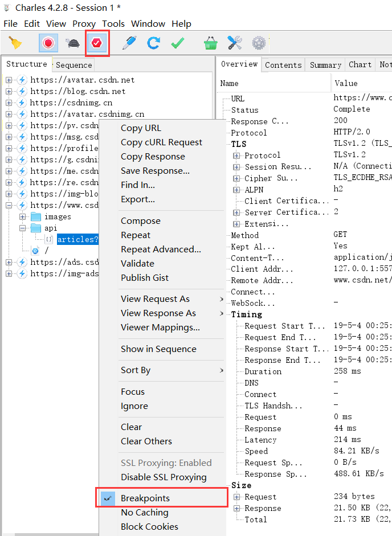This screenshot has height=536, width=392.
Task: Open Tools with the wrench icon
Action: [235, 43]
